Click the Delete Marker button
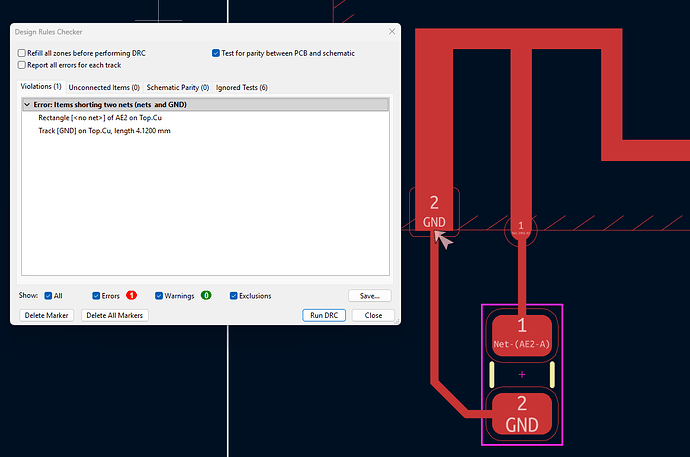Screen dimensions: 690x457 coord(47,315)
